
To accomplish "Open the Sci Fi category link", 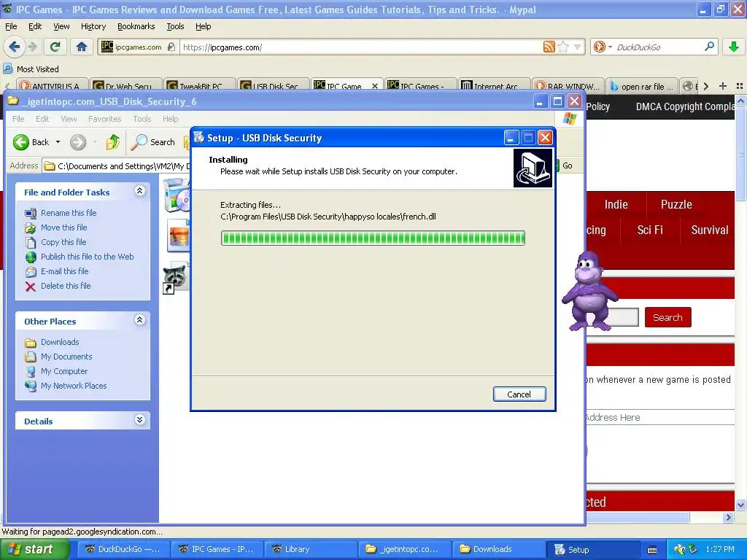I will coord(650,230).
